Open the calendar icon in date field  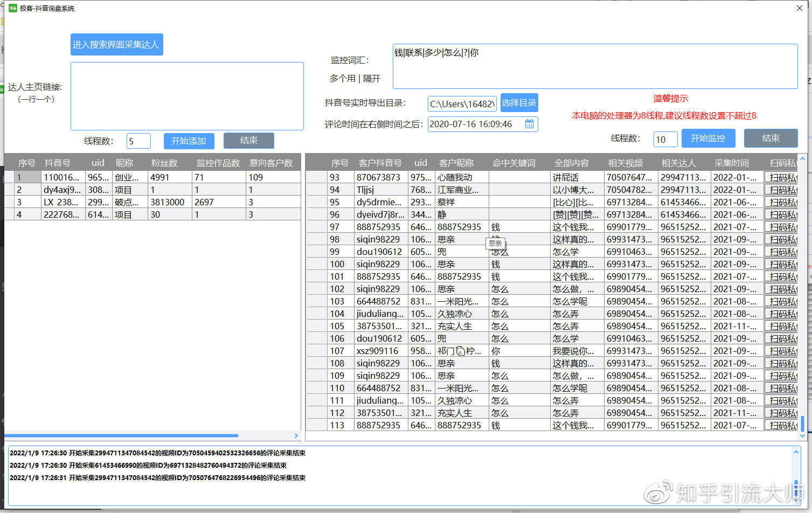click(x=529, y=124)
